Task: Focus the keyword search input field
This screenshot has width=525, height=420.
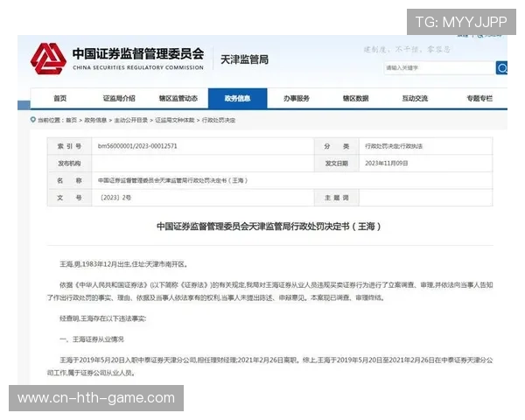Action: 439,68
